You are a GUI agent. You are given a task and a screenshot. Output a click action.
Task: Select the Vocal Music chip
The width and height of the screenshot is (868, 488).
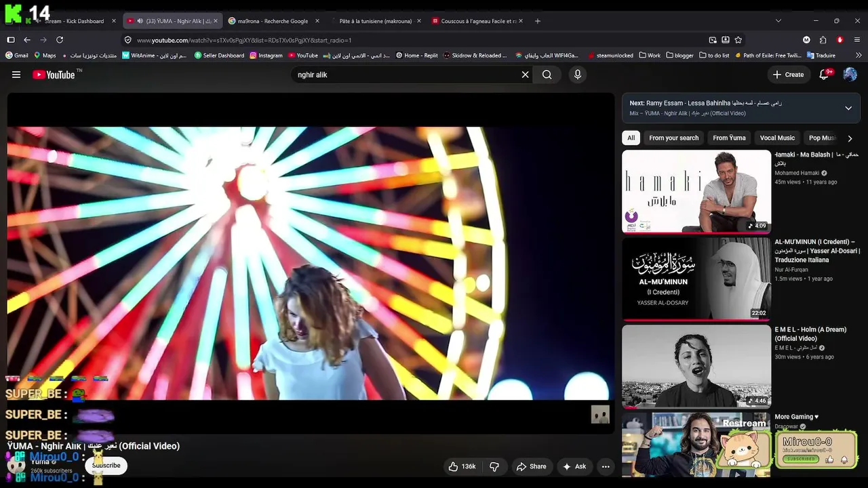(777, 138)
